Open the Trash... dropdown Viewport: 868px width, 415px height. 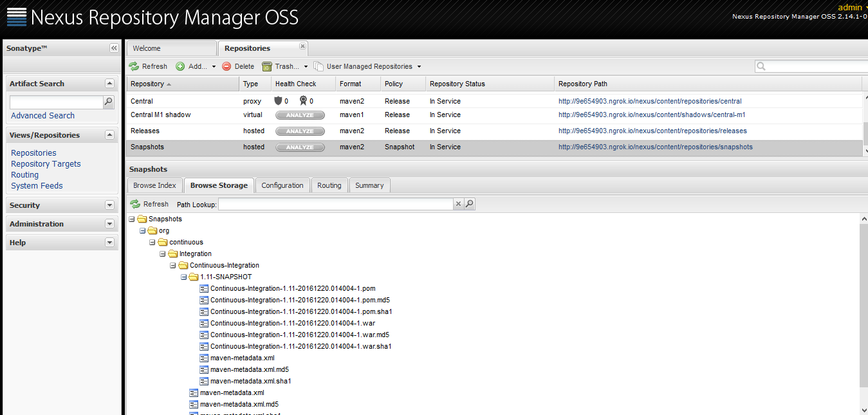(x=285, y=66)
